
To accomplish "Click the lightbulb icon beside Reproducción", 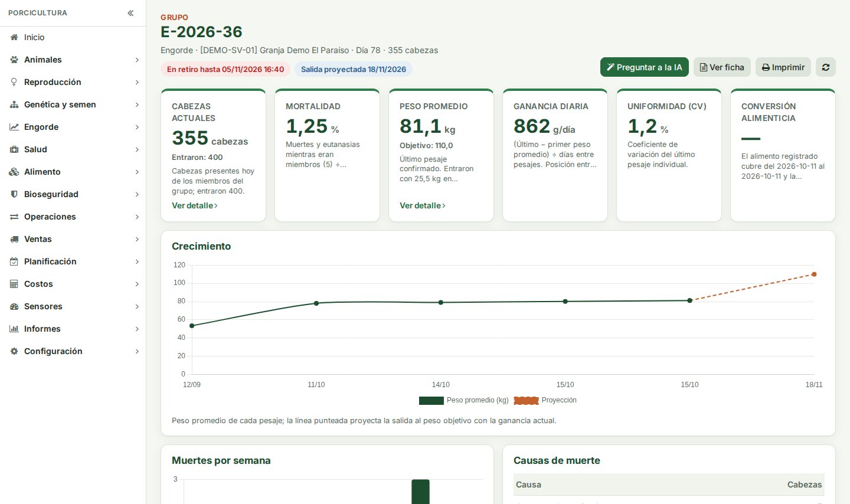I will (x=14, y=82).
